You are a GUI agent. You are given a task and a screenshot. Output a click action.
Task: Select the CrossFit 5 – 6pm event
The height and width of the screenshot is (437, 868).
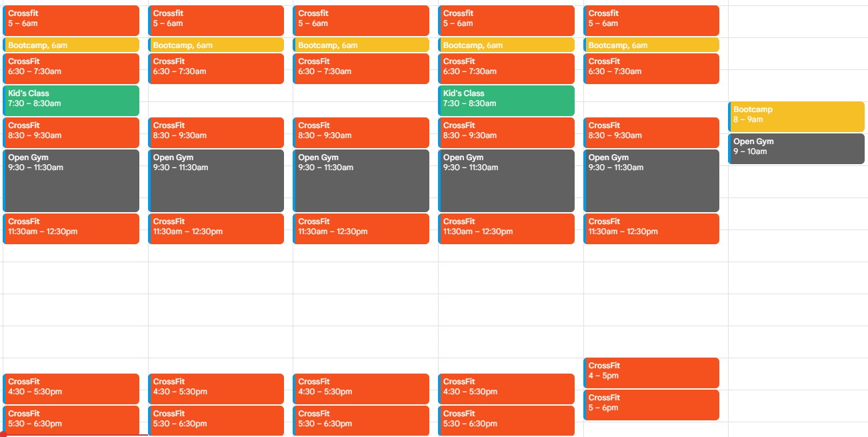651,405
